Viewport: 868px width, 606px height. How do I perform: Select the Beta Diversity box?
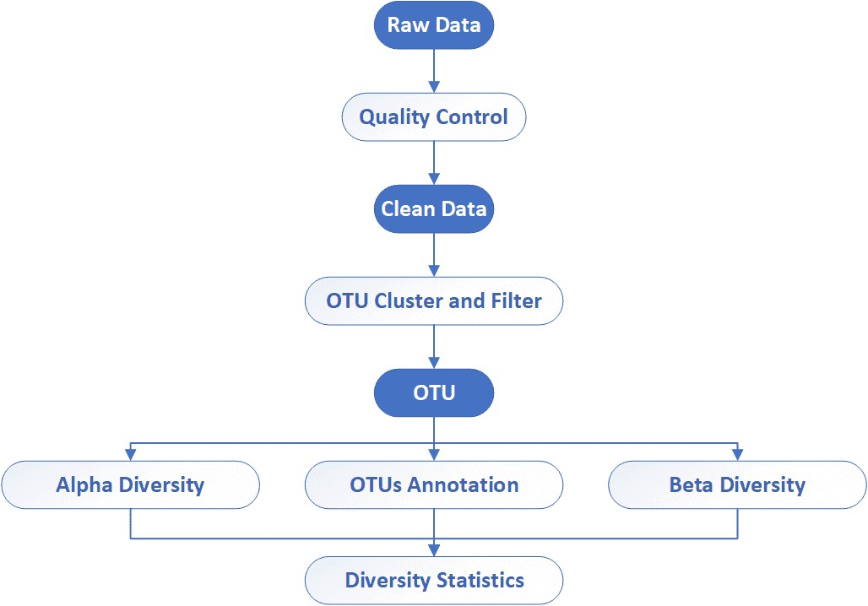[737, 484]
